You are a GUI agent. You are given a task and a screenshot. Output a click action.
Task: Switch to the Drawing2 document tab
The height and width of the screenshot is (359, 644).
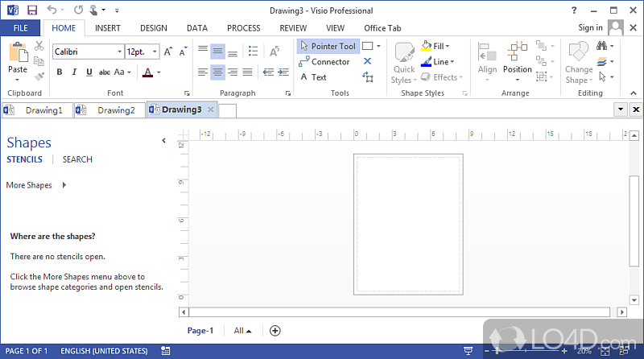tap(109, 110)
